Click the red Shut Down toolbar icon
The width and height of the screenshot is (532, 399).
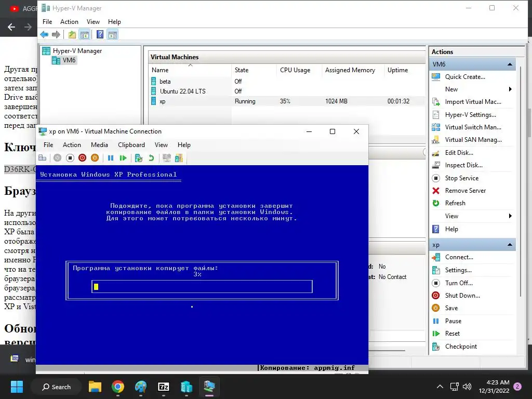pos(82,158)
